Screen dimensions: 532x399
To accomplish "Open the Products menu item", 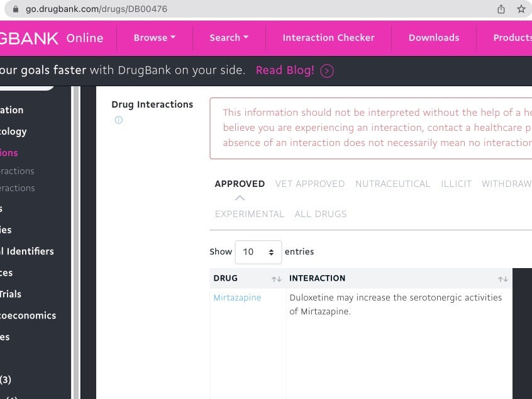I will click(513, 38).
